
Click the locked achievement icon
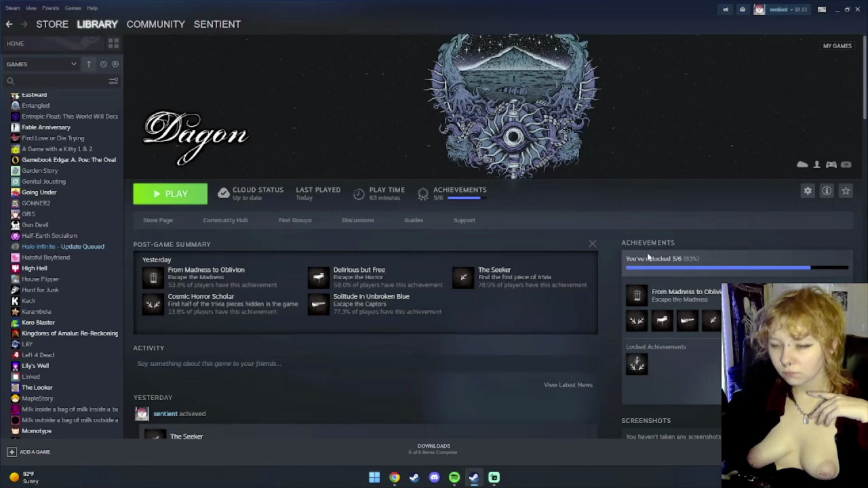pyautogui.click(x=636, y=365)
